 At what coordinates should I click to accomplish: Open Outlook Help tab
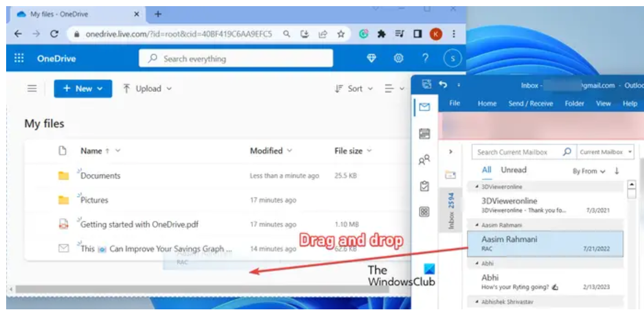pyautogui.click(x=630, y=104)
